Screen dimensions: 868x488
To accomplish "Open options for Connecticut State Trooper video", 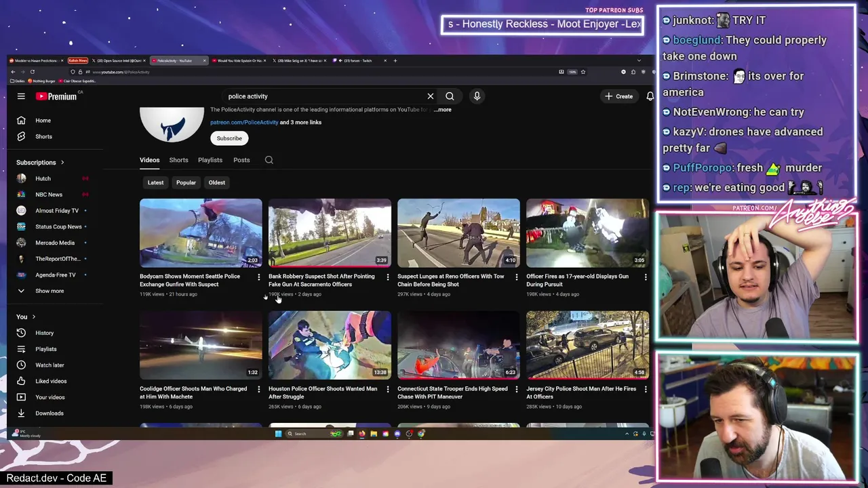I will tap(516, 389).
